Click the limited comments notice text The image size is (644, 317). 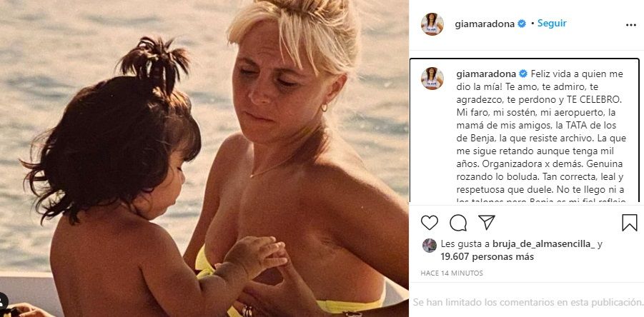point(527,302)
